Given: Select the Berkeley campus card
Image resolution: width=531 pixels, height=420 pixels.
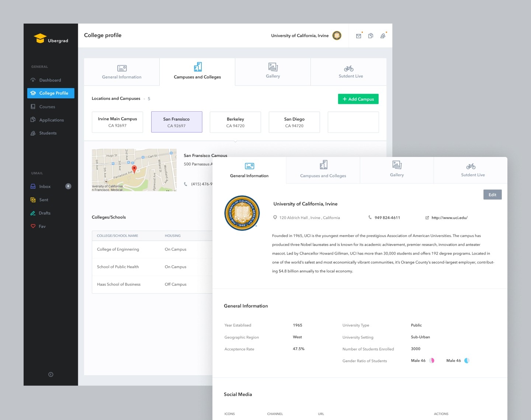Looking at the screenshot, I should (235, 122).
